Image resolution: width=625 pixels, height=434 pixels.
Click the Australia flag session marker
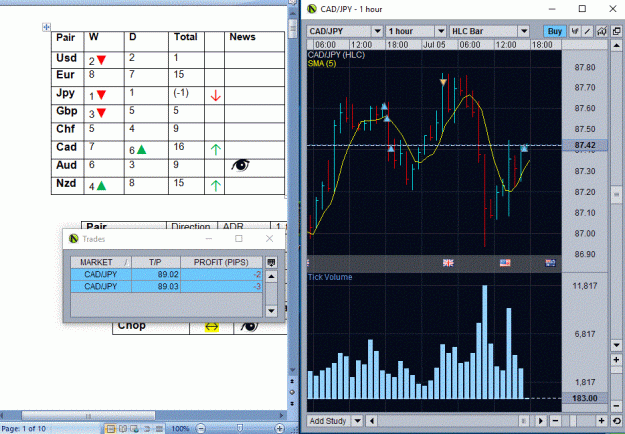550,263
